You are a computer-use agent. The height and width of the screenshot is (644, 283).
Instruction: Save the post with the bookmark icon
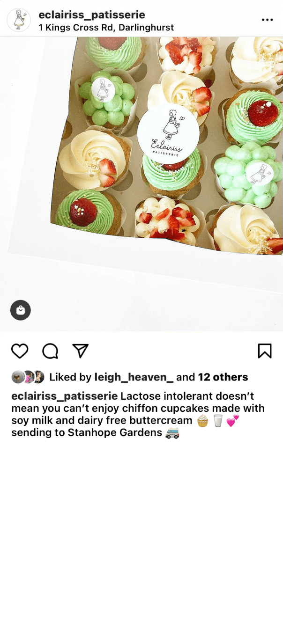265,351
